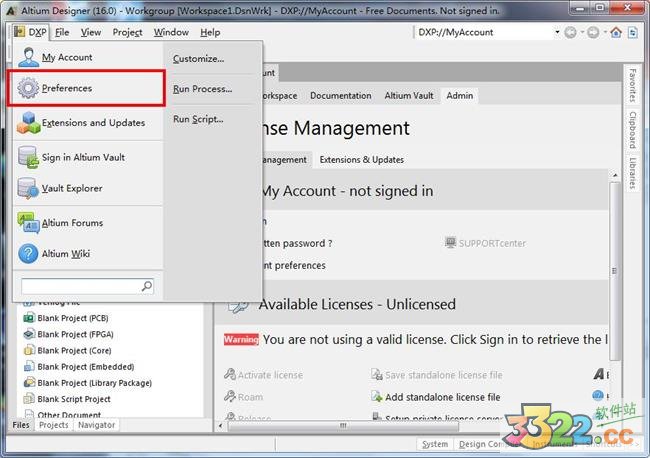Select Preferences menu entry text
650x458 pixels.
pyautogui.click(x=67, y=88)
